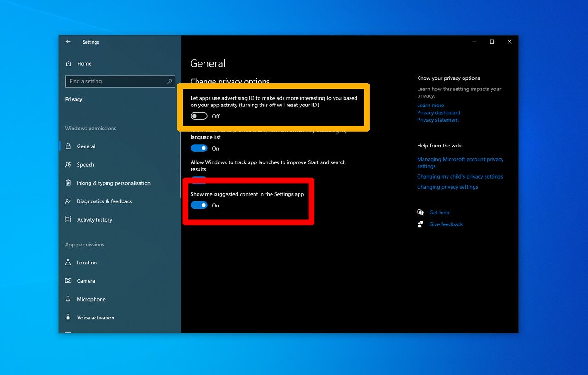Click the Location person-pin icon
The width and height of the screenshot is (588, 375).
click(68, 263)
